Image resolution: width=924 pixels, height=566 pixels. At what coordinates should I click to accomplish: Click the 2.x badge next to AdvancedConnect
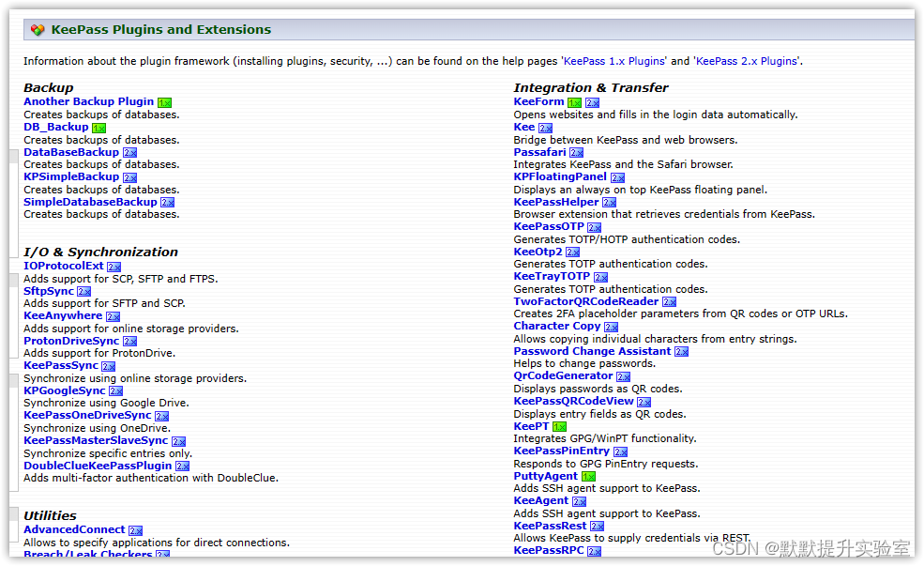[x=135, y=530]
